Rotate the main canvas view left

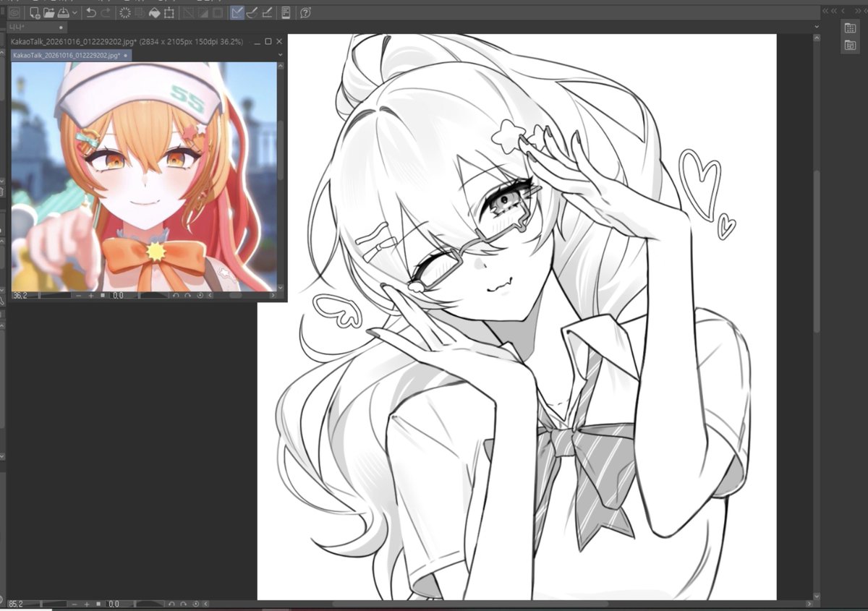click(x=171, y=604)
